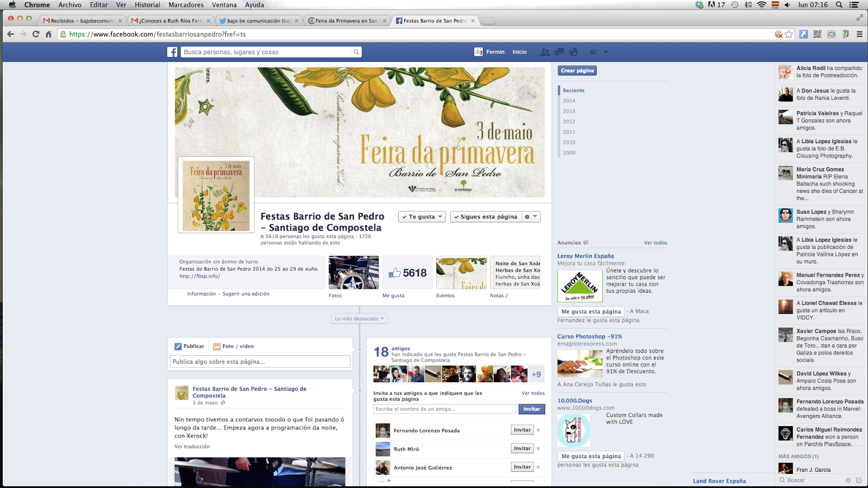Screen dimensions: 868x488
Task: Click the QR code extension icon
Action: click(818, 34)
